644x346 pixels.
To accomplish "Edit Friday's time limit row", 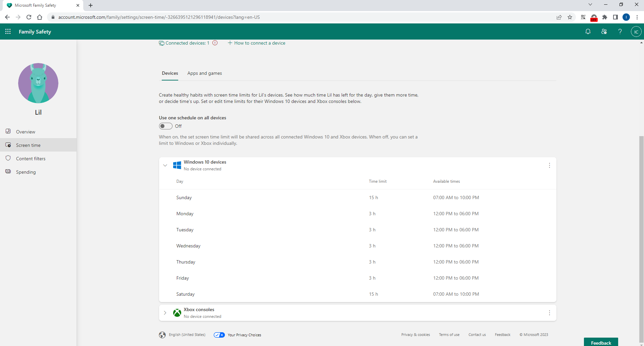I will tap(357, 278).
